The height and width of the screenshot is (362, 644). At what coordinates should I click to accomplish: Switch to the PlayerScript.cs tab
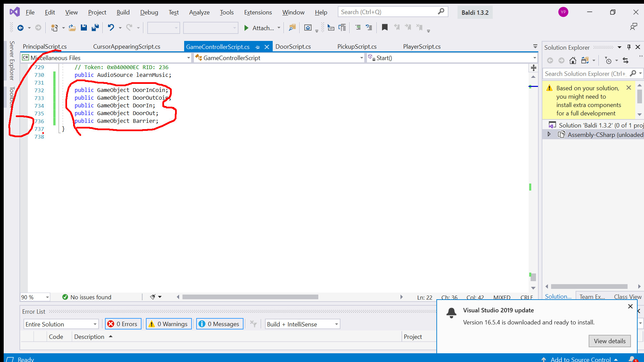point(422,47)
